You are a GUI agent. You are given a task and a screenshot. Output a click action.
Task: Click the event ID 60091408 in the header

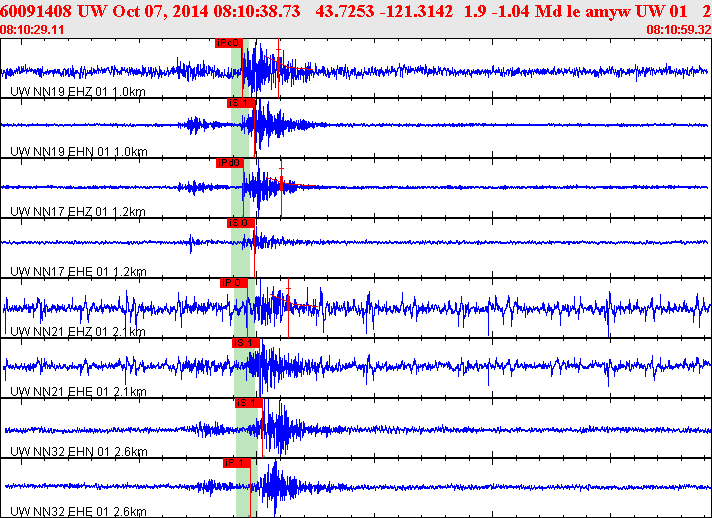[36, 11]
